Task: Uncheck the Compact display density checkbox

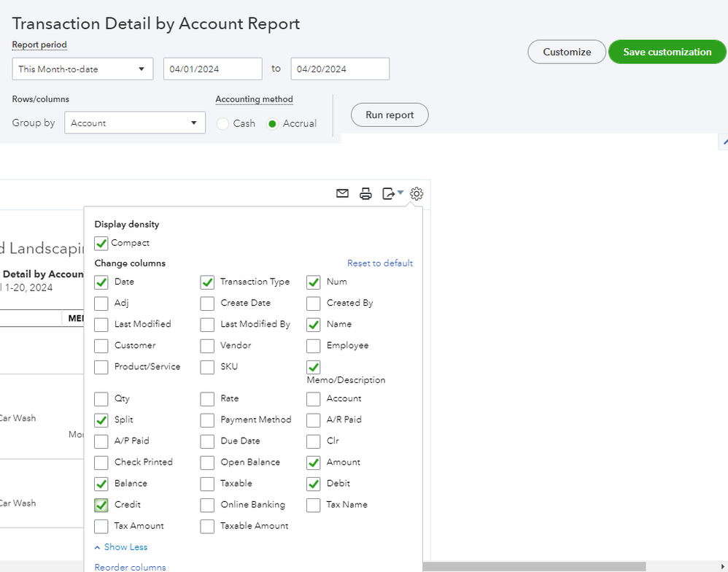Action: [x=101, y=244]
